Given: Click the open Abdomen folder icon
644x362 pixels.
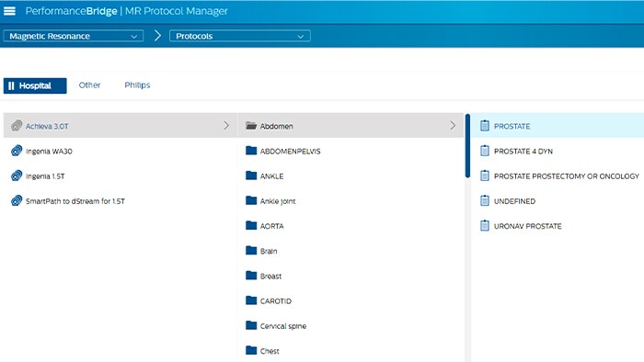Looking at the screenshot, I should (x=251, y=126).
